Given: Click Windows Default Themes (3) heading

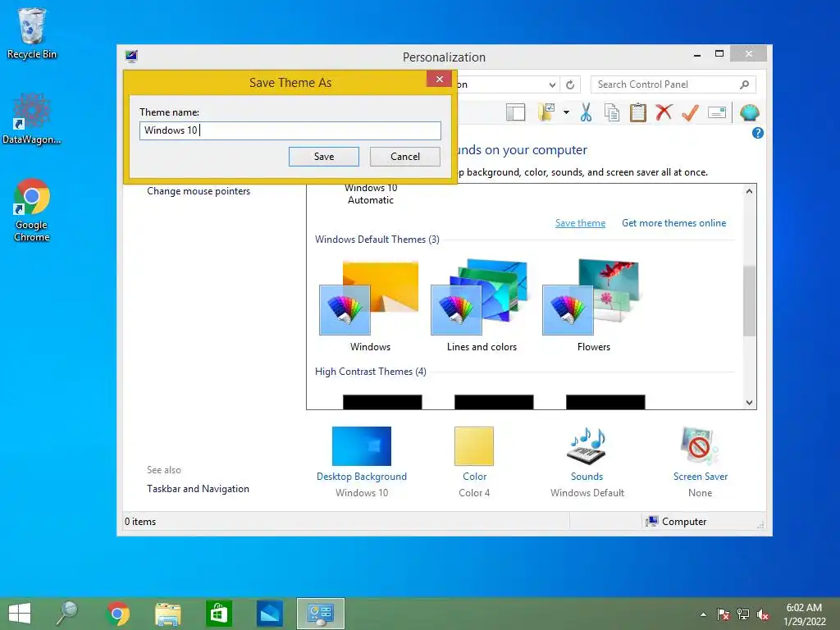Looking at the screenshot, I should [x=377, y=239].
